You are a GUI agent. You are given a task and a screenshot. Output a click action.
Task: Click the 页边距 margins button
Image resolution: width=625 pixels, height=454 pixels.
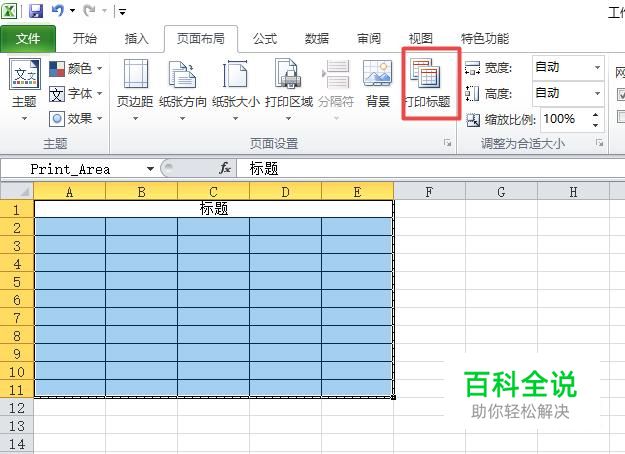pos(135,90)
